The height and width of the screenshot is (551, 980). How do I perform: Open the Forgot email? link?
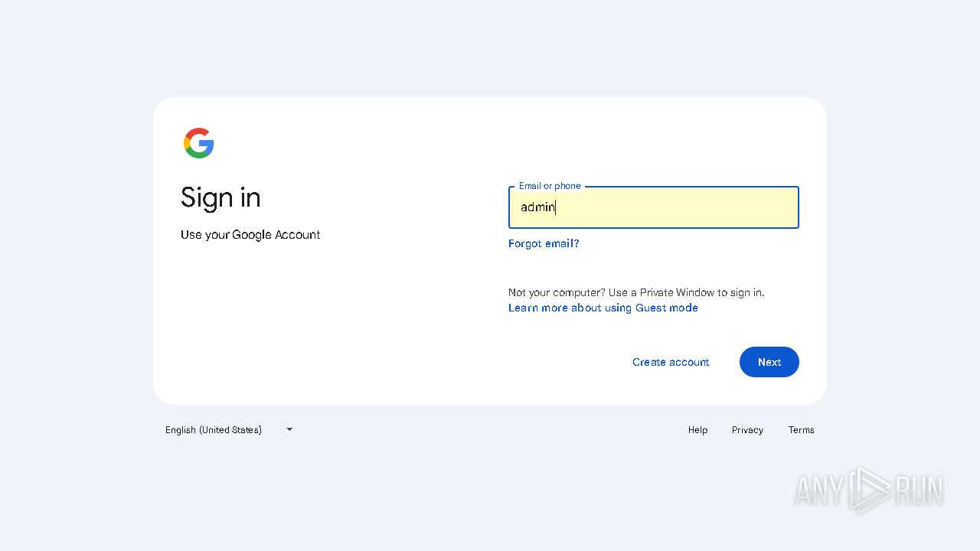544,243
